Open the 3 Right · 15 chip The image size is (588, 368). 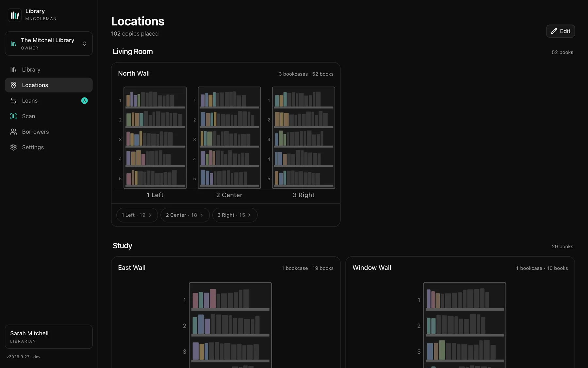pyautogui.click(x=235, y=215)
